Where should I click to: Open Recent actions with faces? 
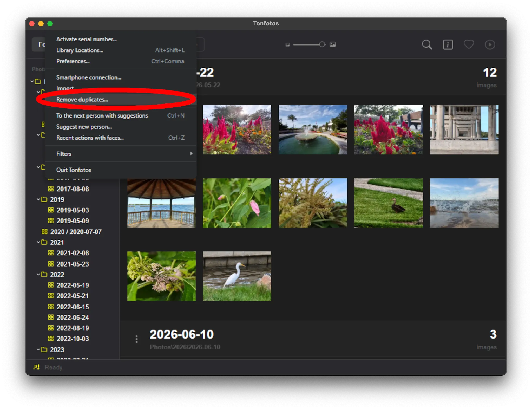pos(121,138)
